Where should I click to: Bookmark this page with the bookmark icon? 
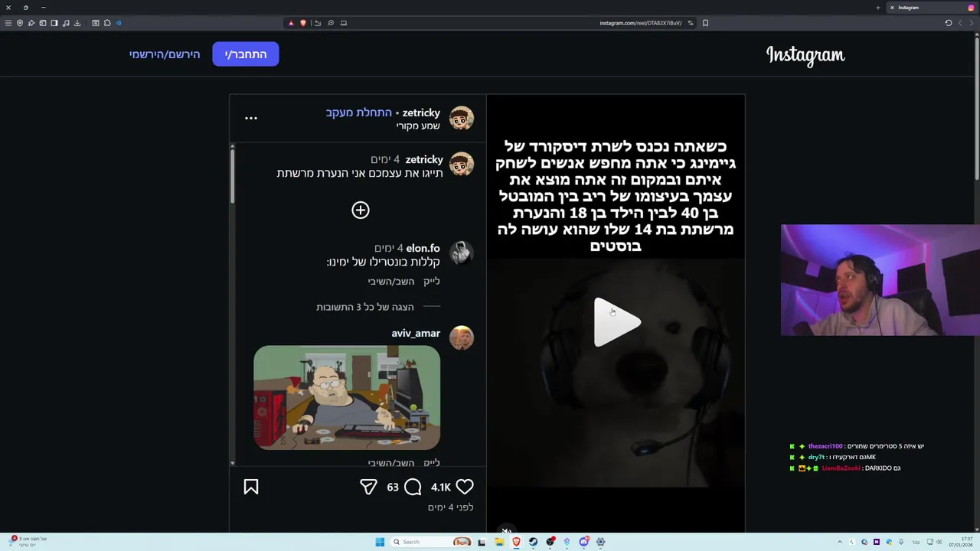point(705,23)
